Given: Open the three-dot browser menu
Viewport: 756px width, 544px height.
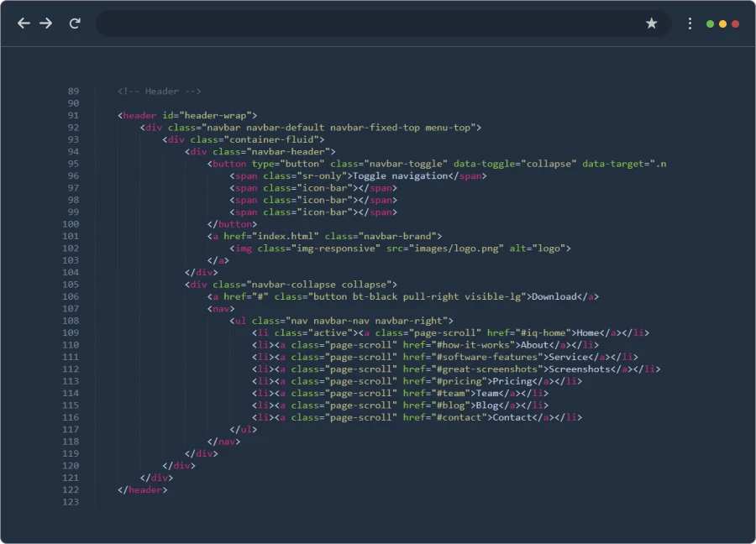Looking at the screenshot, I should coord(690,24).
